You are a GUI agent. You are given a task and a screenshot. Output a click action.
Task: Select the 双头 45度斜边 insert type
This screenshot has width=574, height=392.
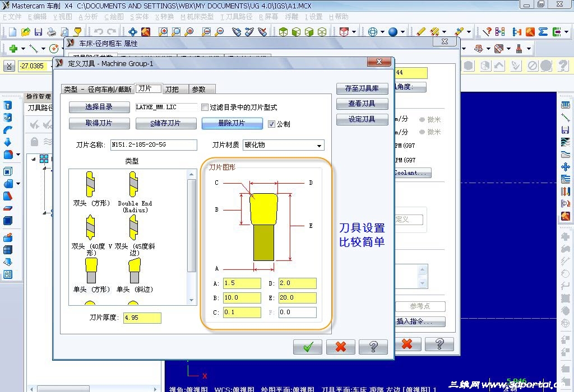point(135,235)
